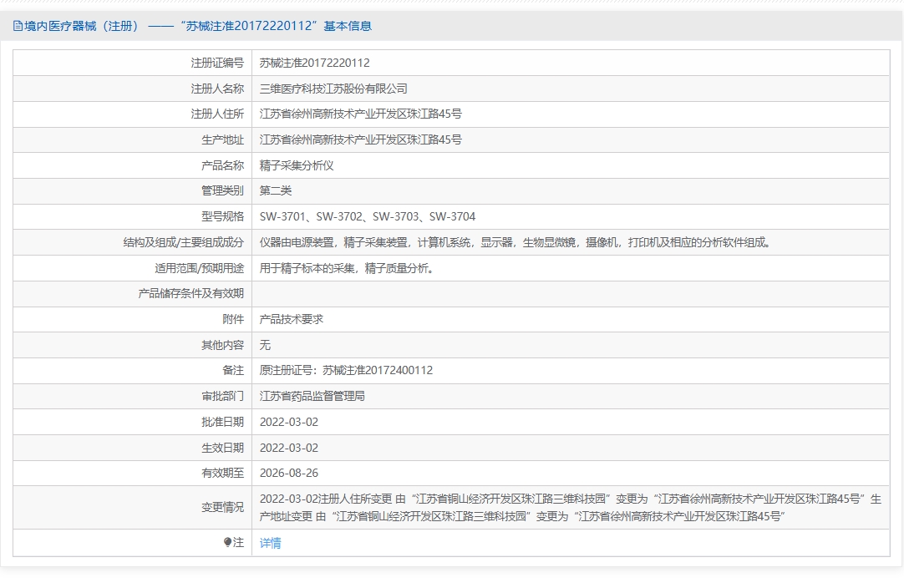The width and height of the screenshot is (904, 588).
Task: Click the 结构及组成/主要组成成分 label
Action: (x=183, y=242)
